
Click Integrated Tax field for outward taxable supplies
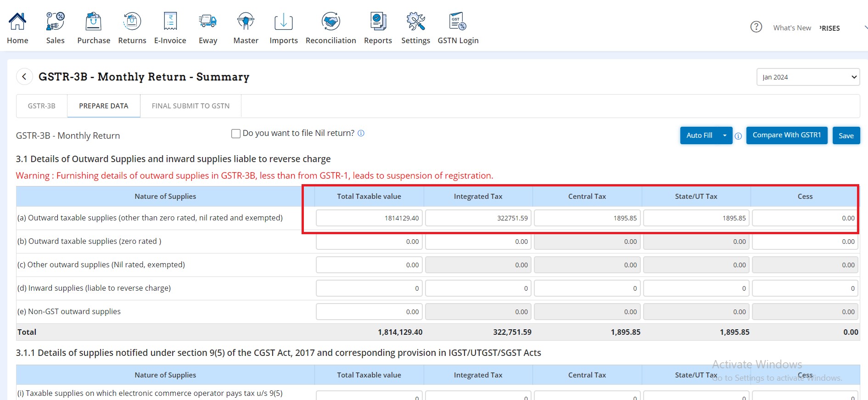point(478,218)
